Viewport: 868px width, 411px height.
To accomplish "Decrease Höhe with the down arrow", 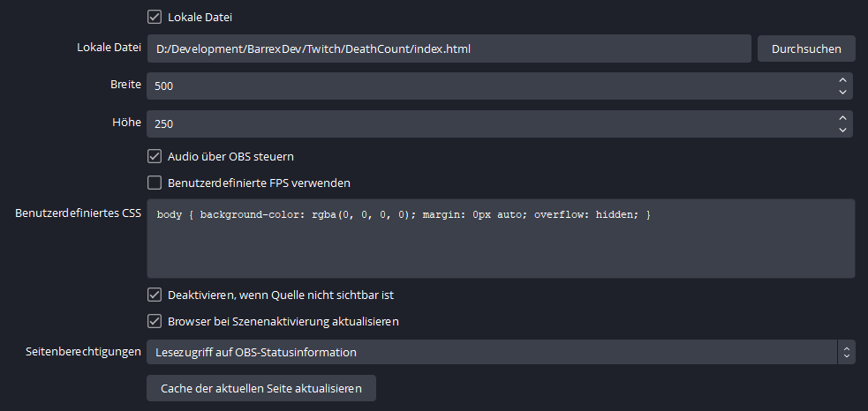I will (842, 131).
